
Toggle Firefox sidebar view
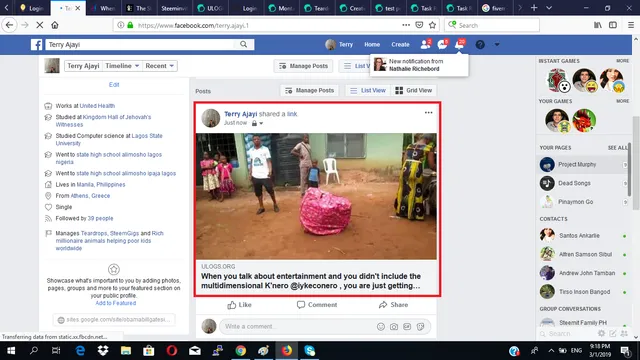pos(613,25)
